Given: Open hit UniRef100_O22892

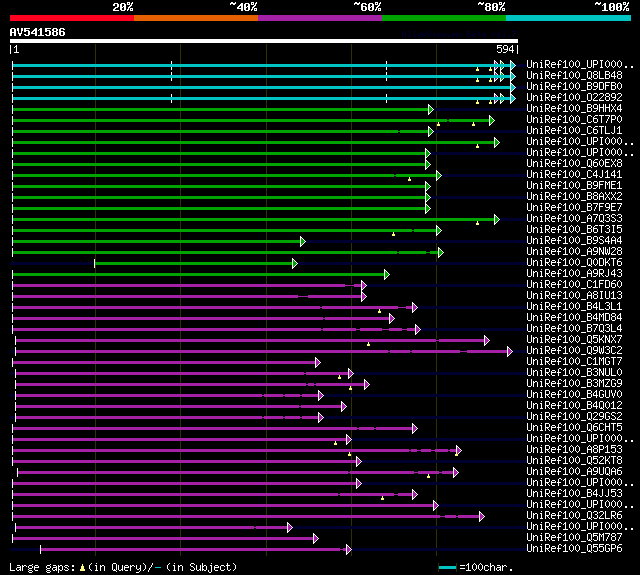Looking at the screenshot, I should point(574,98).
